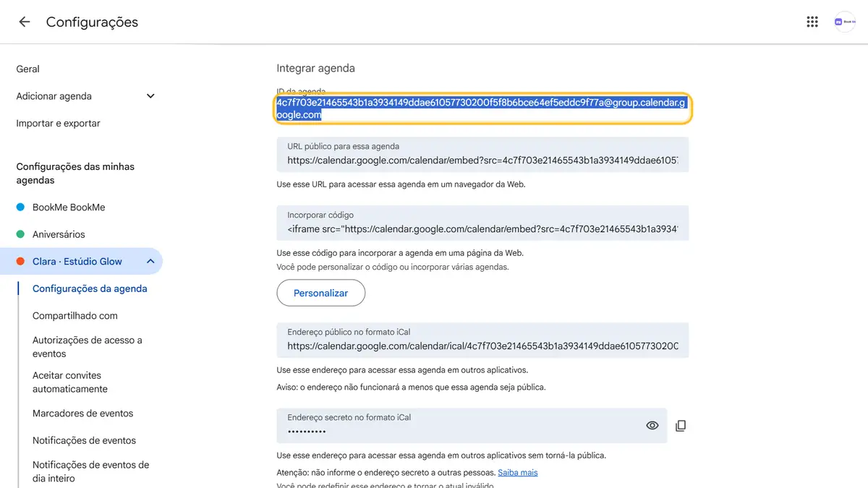Click the Configurações das minhas agendas heading
This screenshot has width=868, height=488.
click(75, 174)
